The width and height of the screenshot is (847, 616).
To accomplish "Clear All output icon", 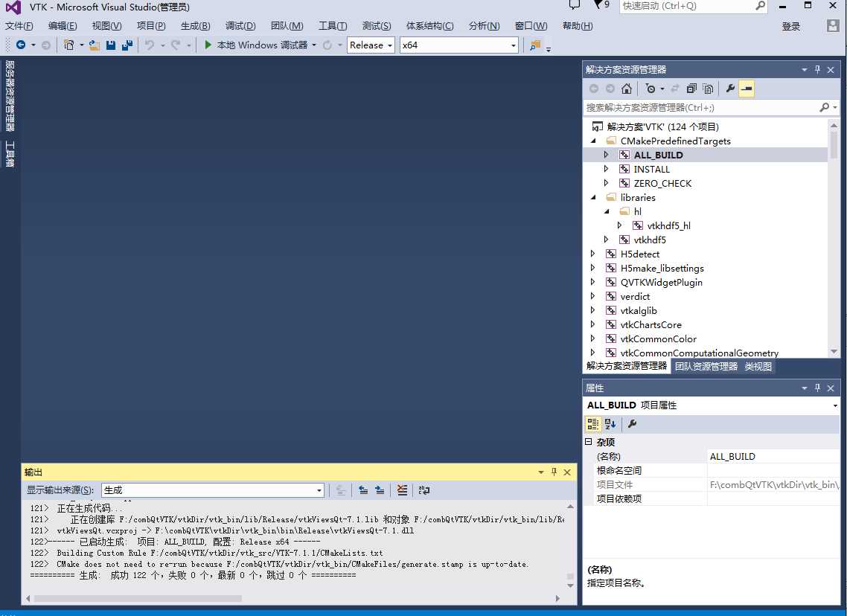I will (x=402, y=490).
